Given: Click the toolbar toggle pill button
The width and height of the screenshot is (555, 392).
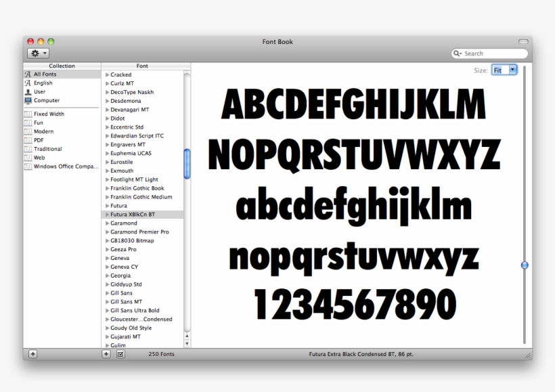Looking at the screenshot, I should tap(523, 42).
